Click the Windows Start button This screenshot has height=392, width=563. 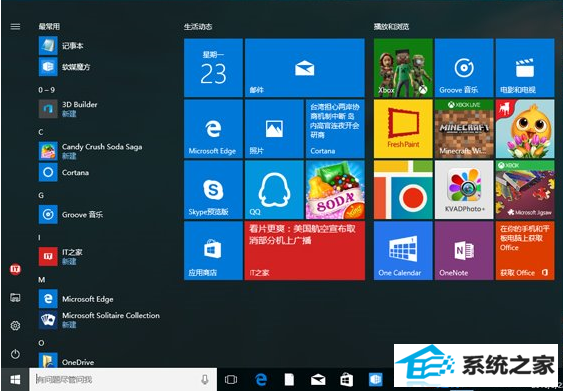(15, 379)
